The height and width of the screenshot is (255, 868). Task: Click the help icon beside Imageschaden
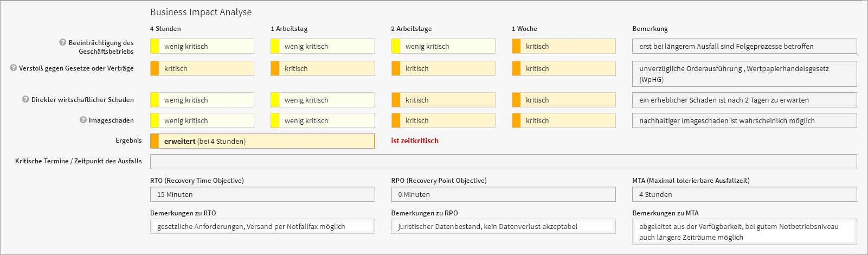(x=83, y=120)
